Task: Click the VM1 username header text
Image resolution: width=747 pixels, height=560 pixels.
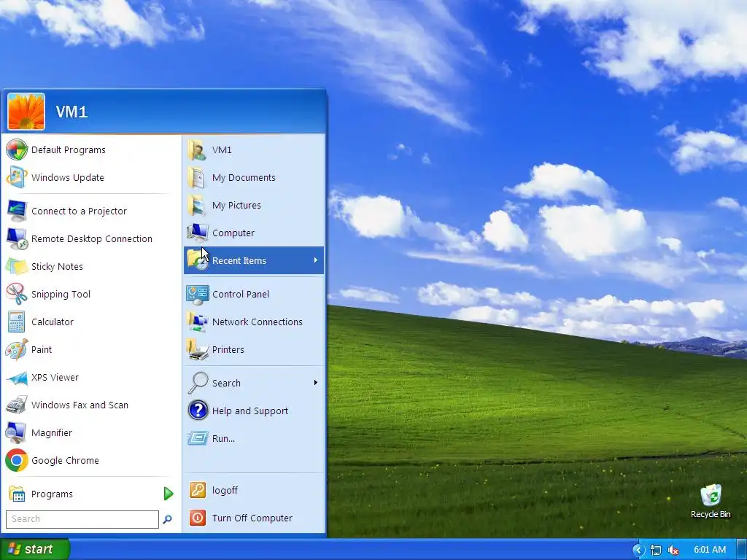Action: (71, 112)
